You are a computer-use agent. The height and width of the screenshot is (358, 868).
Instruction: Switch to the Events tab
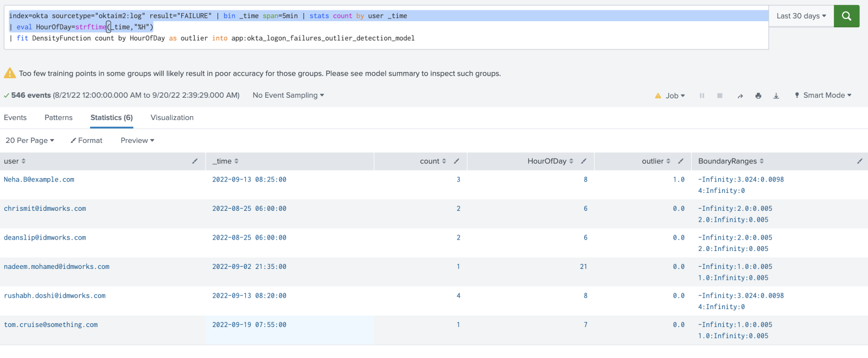click(15, 118)
